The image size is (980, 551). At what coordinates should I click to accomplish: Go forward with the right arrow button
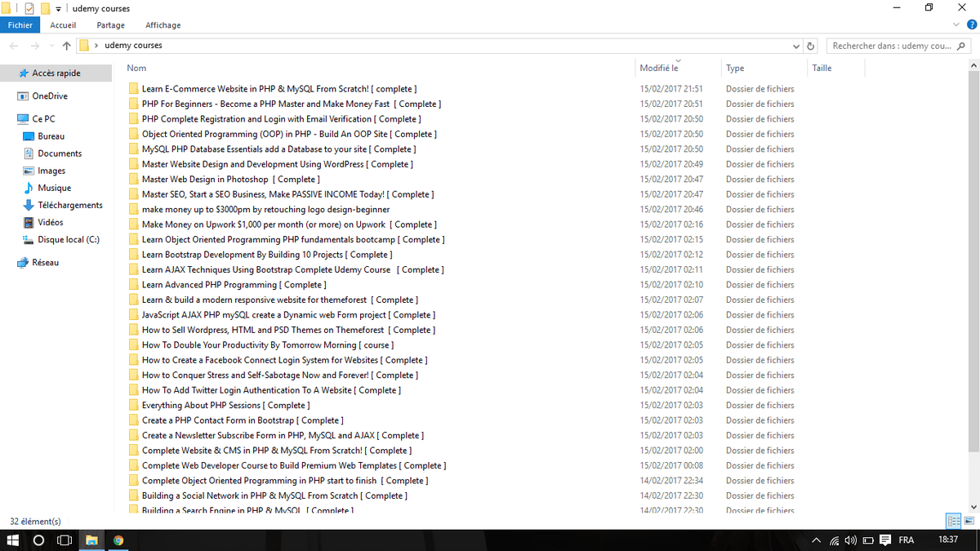coord(35,46)
